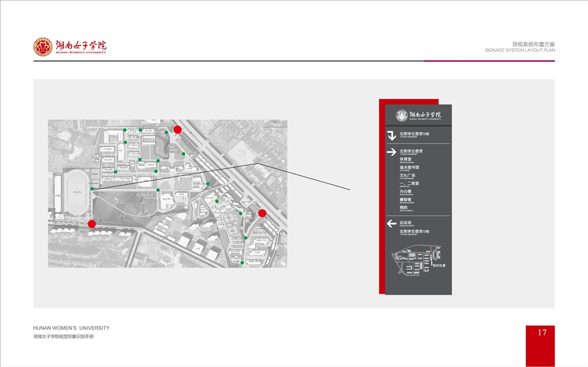Image resolution: width=588 pixels, height=367 pixels.
Task: Click the magenta section of the header rule
Action: point(489,61)
